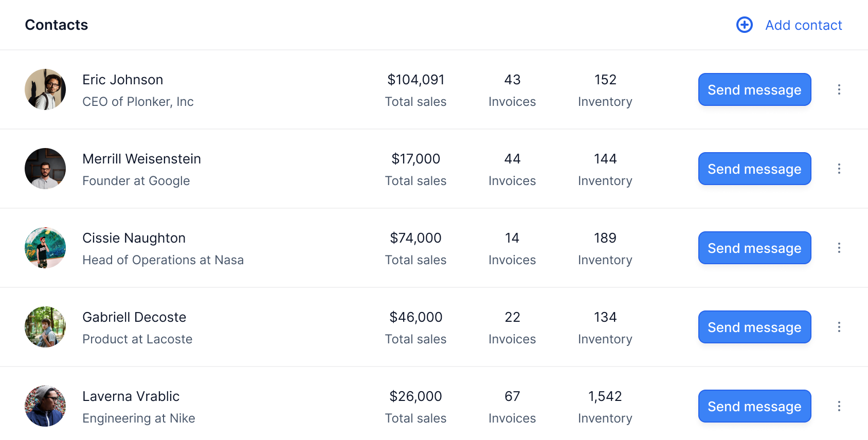Click Gabriell Decoste's avatar
Image resolution: width=868 pixels, height=440 pixels.
click(45, 327)
